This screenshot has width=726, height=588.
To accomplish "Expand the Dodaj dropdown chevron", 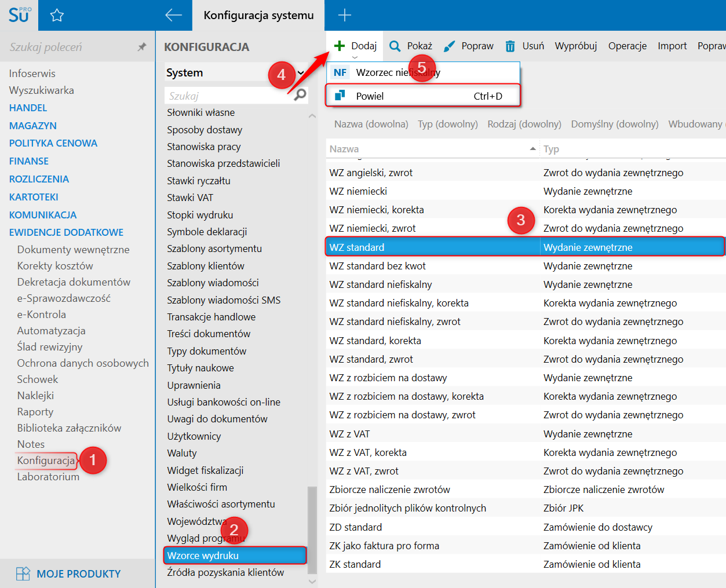I will tap(355, 57).
